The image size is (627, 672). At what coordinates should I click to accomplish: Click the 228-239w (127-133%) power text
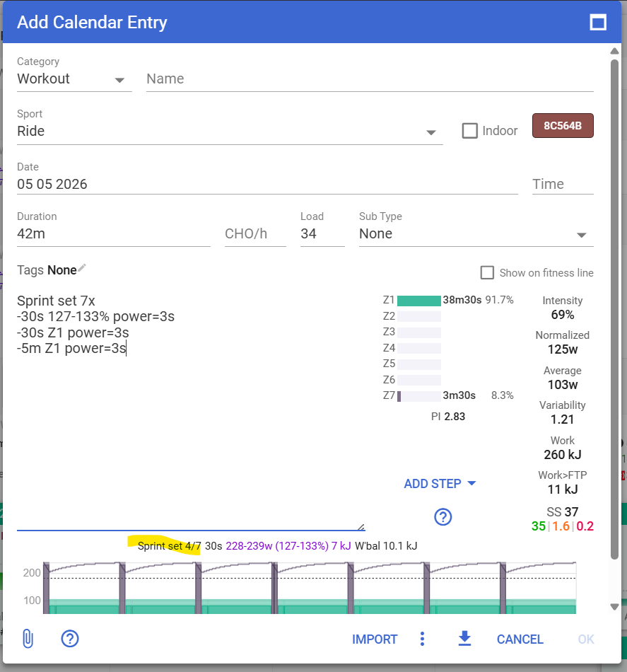coord(277,546)
